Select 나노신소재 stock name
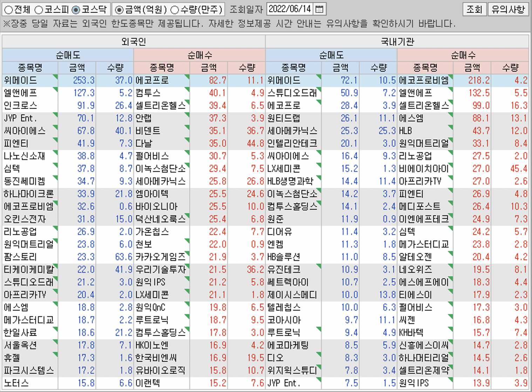Screen dimensions: 532x392 click(x=25, y=156)
